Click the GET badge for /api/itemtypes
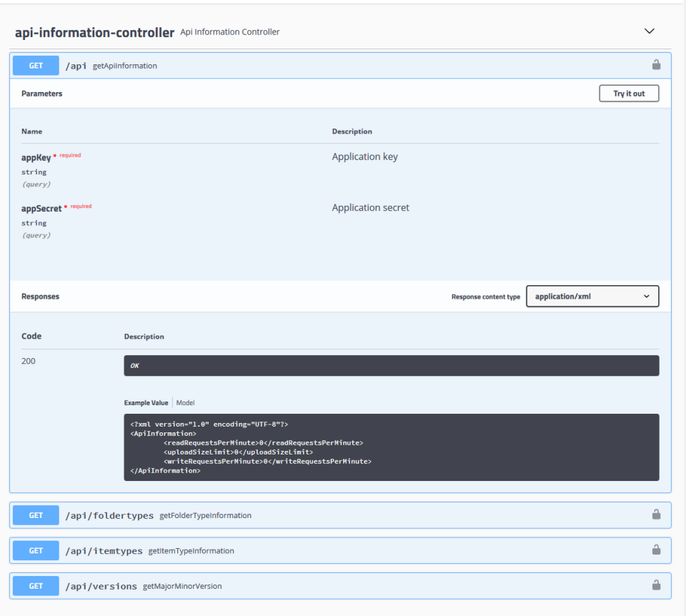This screenshot has height=616, width=686. coord(35,550)
